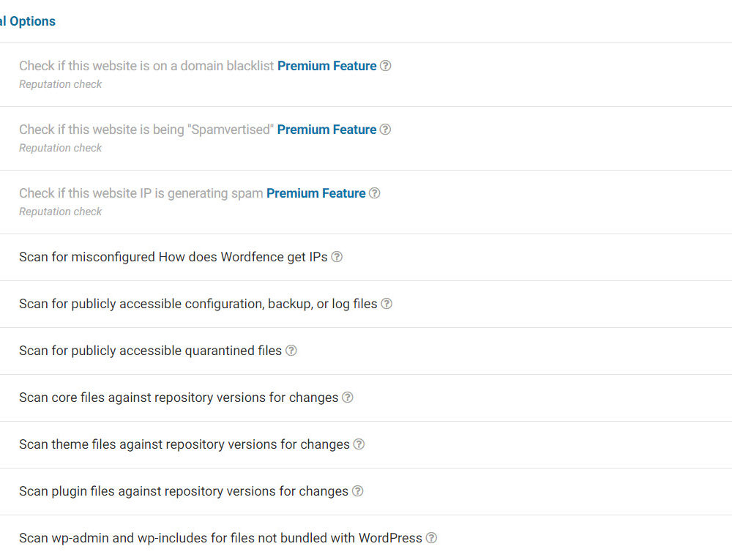Open help for How does Wordfence get IPs
Image resolution: width=732 pixels, height=560 pixels.
(337, 257)
